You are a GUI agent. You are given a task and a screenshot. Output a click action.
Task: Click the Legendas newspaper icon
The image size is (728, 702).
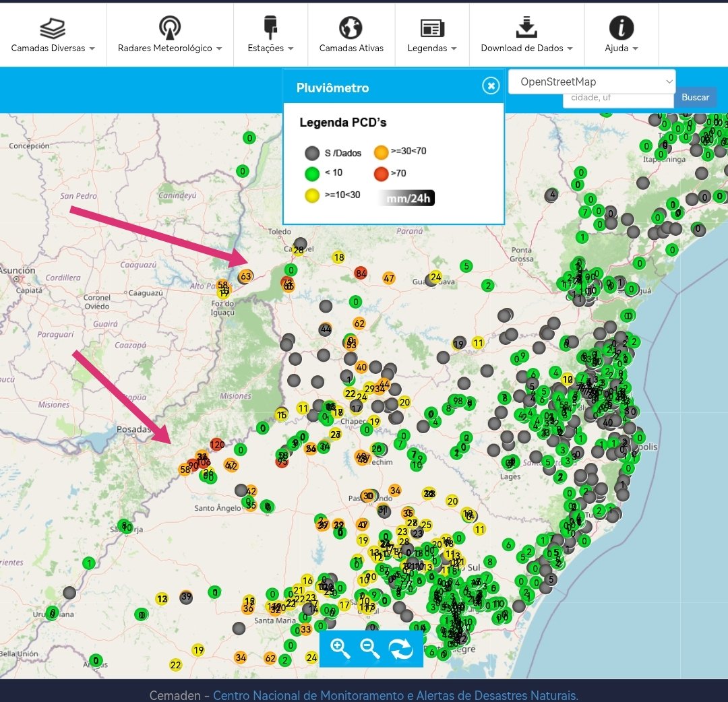pos(432,28)
